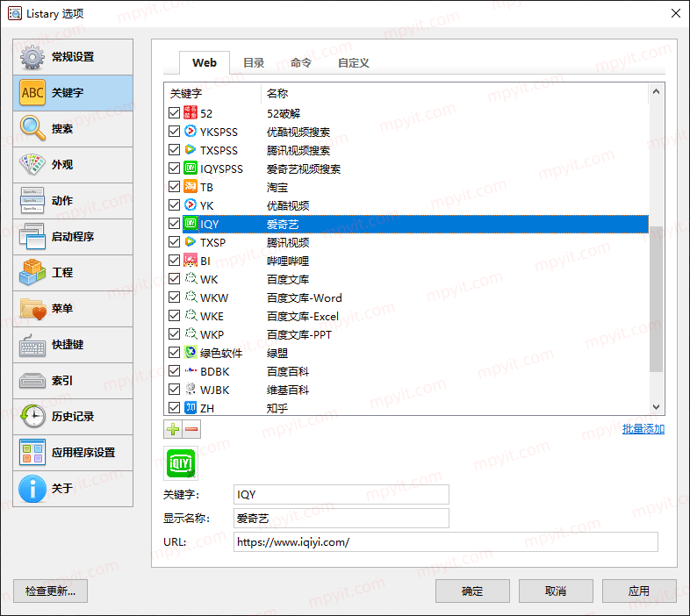Select the 百度文库-PPT row
690x616 pixels.
pos(406,334)
